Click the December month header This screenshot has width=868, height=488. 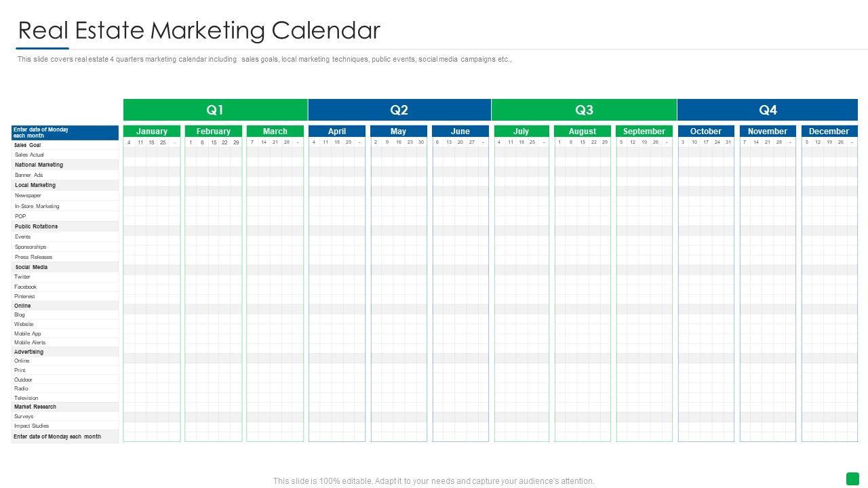pyautogui.click(x=829, y=131)
